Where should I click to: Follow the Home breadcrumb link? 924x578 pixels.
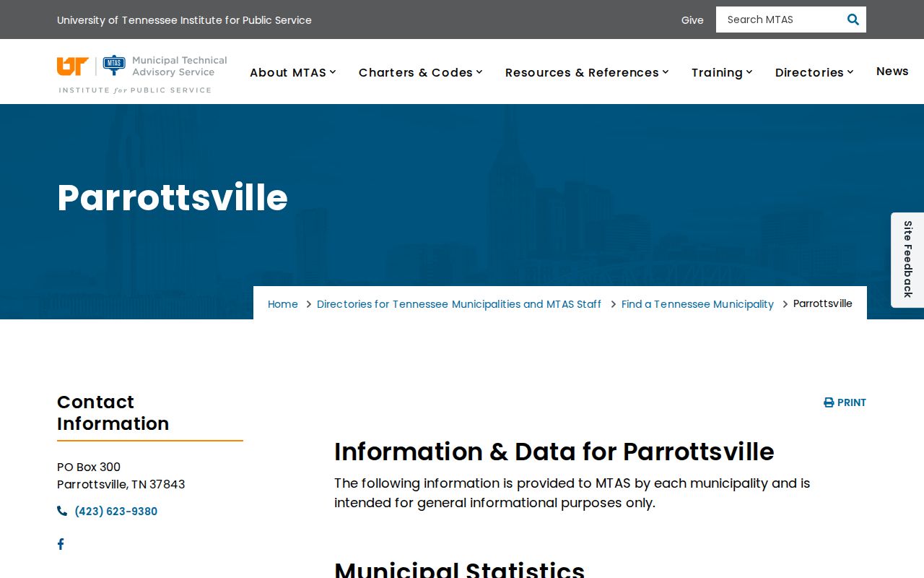pos(283,304)
